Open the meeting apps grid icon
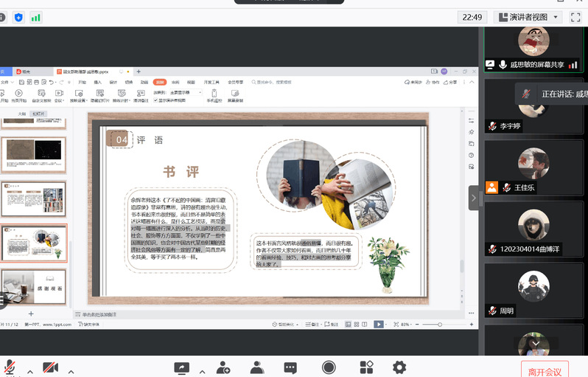The height and width of the screenshot is (377, 588). (x=366, y=367)
